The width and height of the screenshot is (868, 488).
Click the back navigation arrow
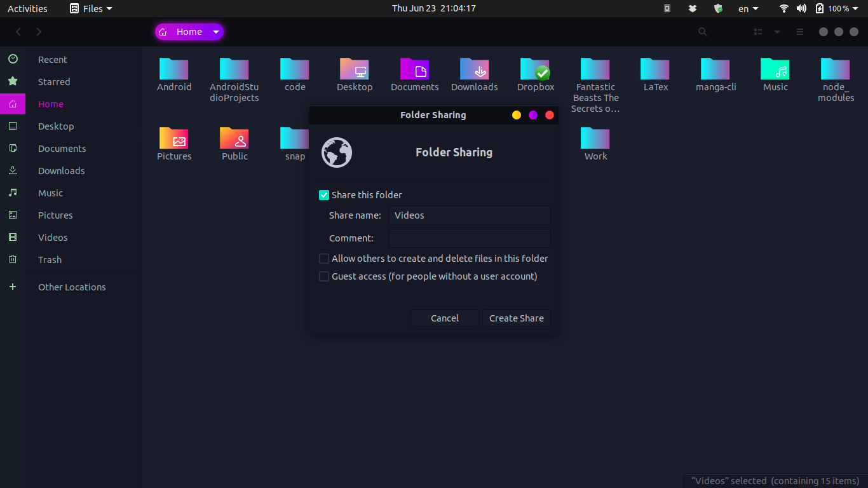(18, 32)
